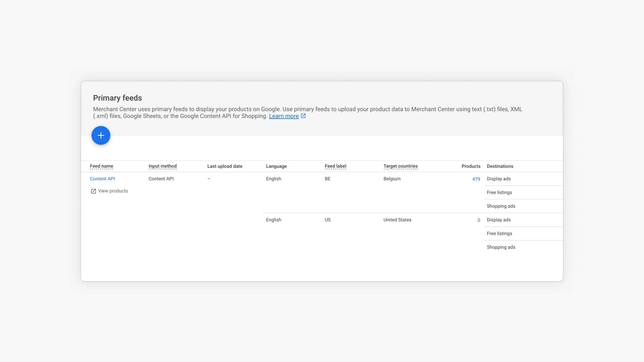
Task: Open the 479 products count for Belgium
Action: [x=476, y=179]
